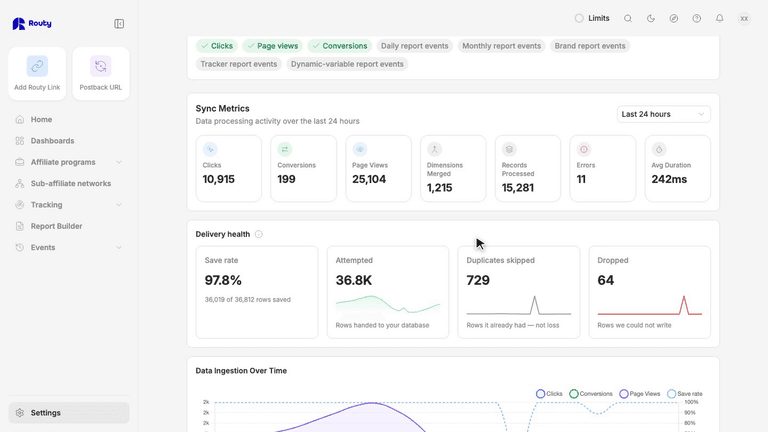This screenshot has width=768, height=432.
Task: Open Home in the sidebar
Action: (x=69, y=120)
